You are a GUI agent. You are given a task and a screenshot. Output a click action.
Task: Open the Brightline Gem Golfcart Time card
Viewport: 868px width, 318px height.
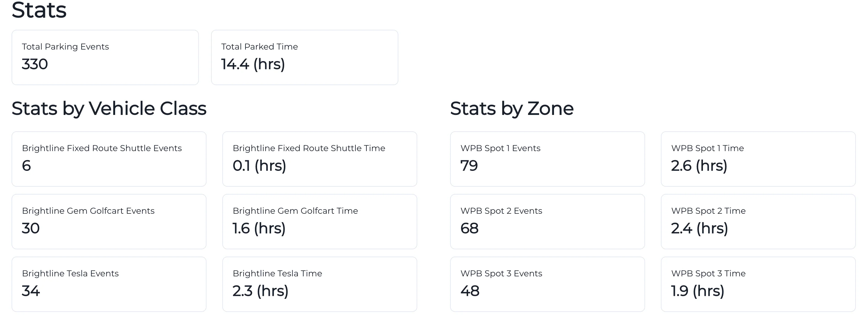319,221
